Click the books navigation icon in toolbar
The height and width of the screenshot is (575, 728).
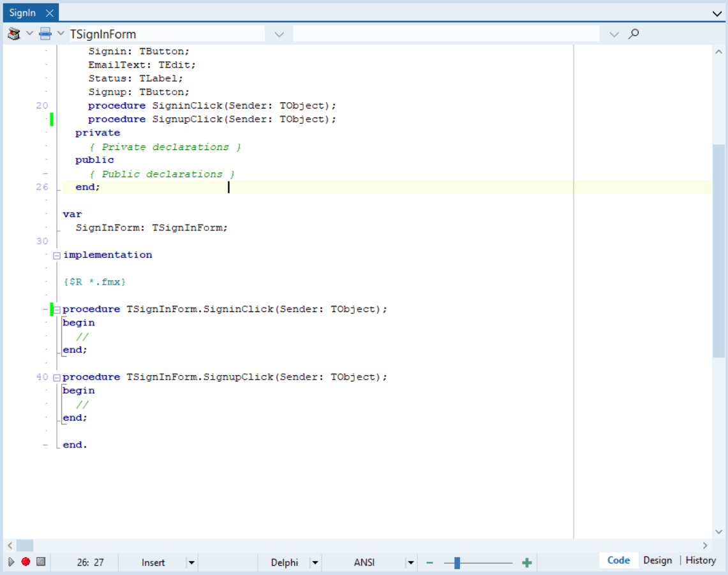[x=14, y=34]
